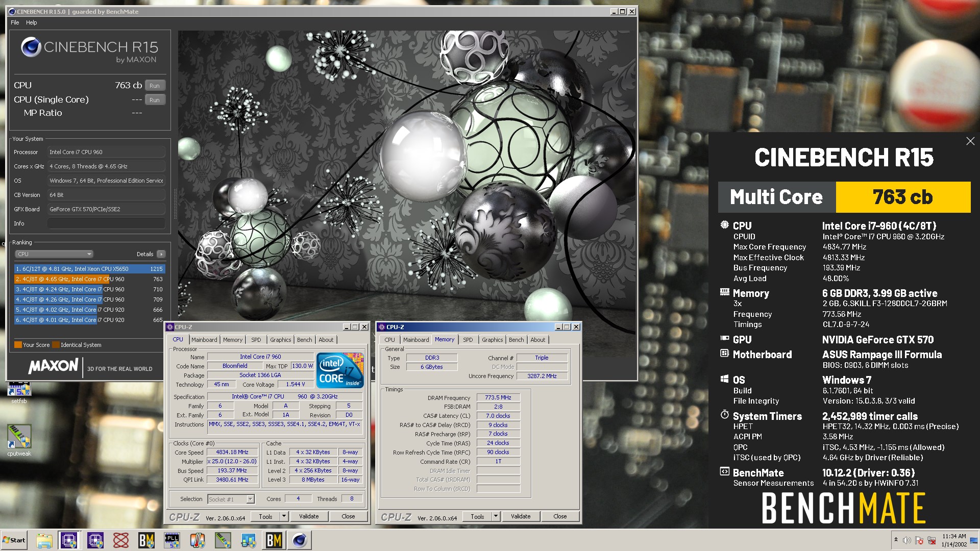Click the Uncore Frequency value 3287.2 MHz
980x551 pixels.
click(542, 376)
